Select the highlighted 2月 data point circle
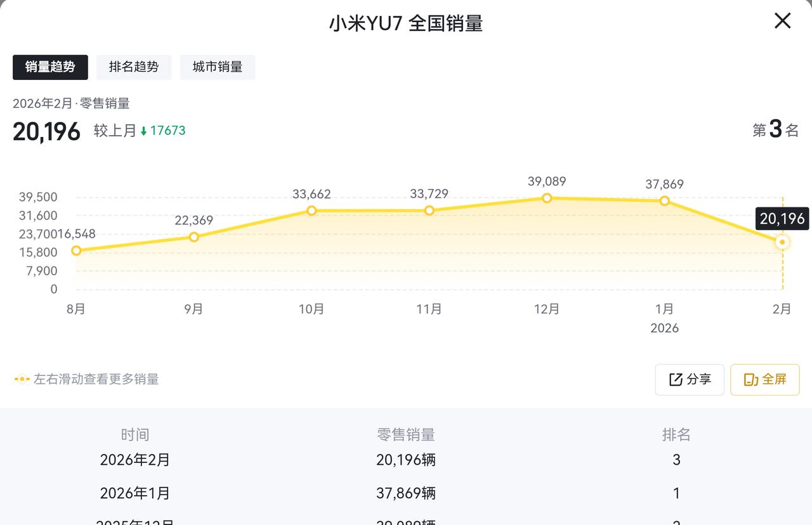The image size is (812, 525). [x=783, y=242]
